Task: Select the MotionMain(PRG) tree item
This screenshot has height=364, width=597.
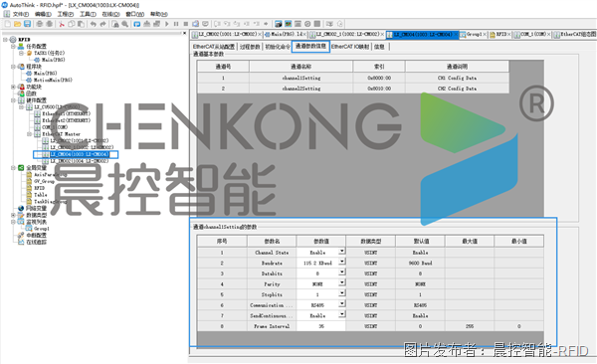Action: pyautogui.click(x=53, y=80)
